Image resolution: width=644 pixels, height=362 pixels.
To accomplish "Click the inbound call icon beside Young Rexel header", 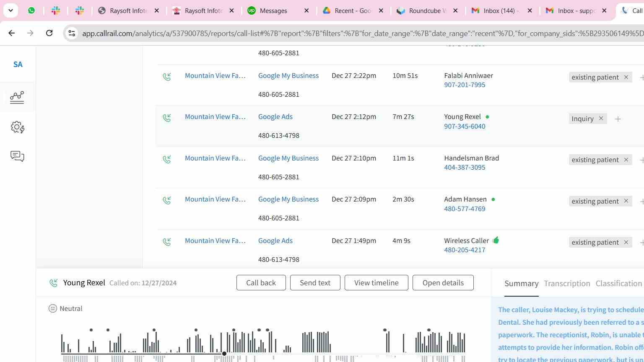I will point(53,283).
